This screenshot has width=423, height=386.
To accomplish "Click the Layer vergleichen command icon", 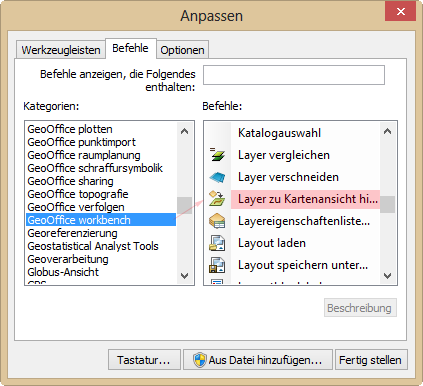I will coord(217,155).
